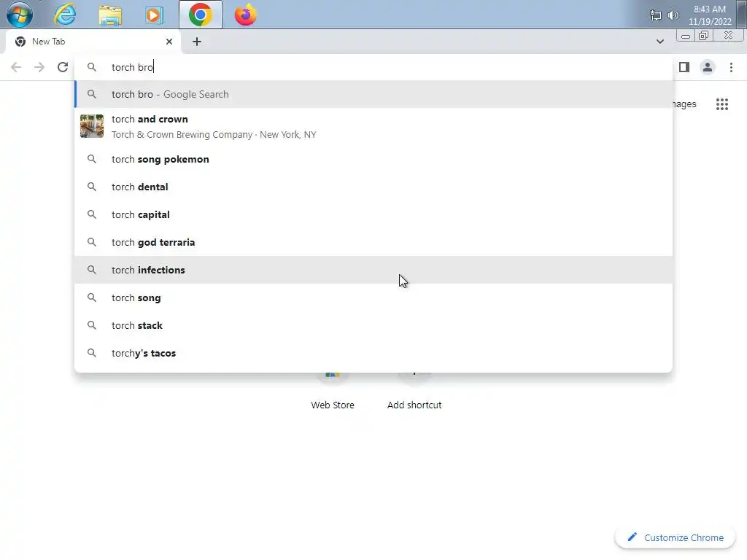747x560 pixels.
Task: Launch Firefox from the taskbar
Action: [x=245, y=15]
